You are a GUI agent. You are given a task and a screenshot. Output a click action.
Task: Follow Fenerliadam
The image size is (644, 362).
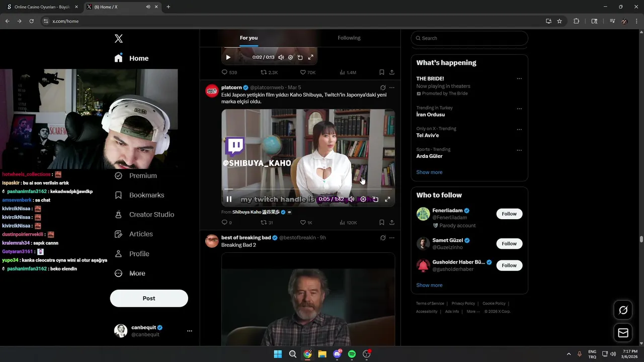(x=509, y=214)
